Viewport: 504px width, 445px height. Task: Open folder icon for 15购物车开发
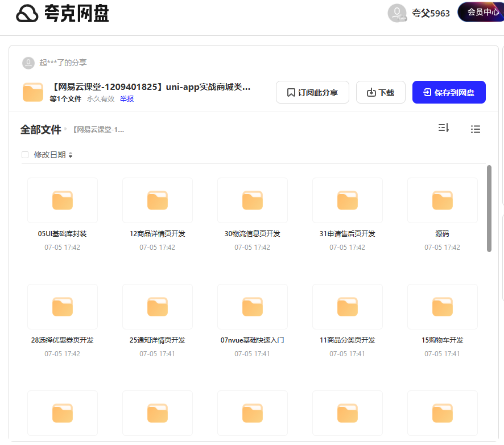coord(443,307)
